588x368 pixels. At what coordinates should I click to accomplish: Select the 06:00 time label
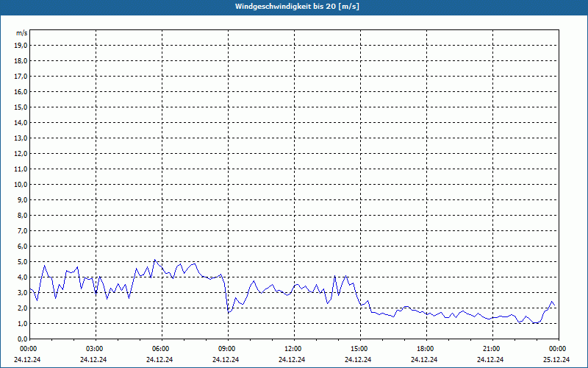click(x=161, y=349)
